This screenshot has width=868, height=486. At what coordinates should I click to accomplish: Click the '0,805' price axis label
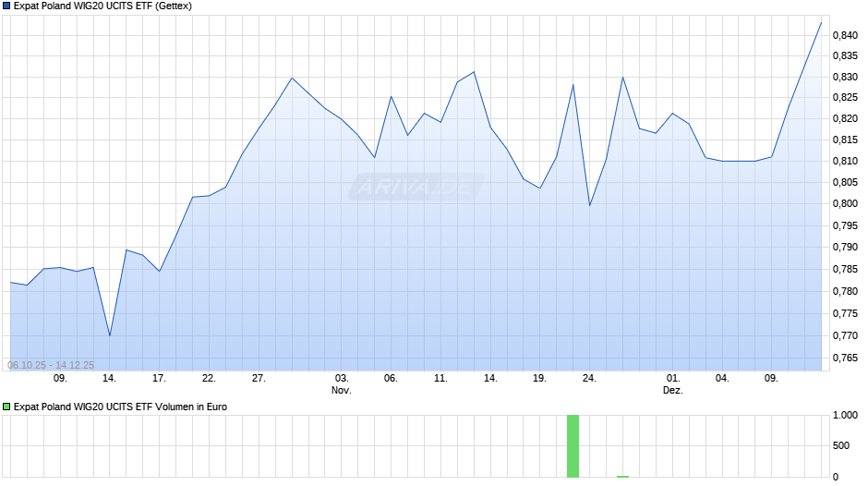pyautogui.click(x=845, y=182)
